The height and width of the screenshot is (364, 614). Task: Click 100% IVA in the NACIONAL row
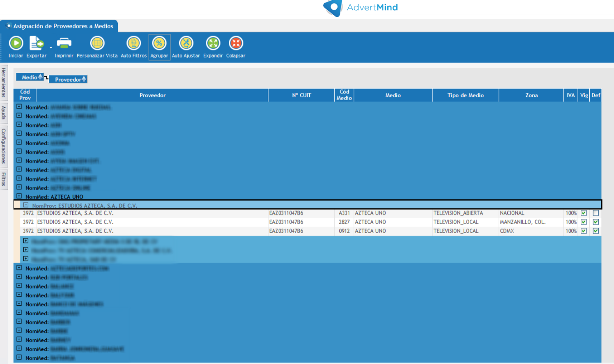pos(571,213)
